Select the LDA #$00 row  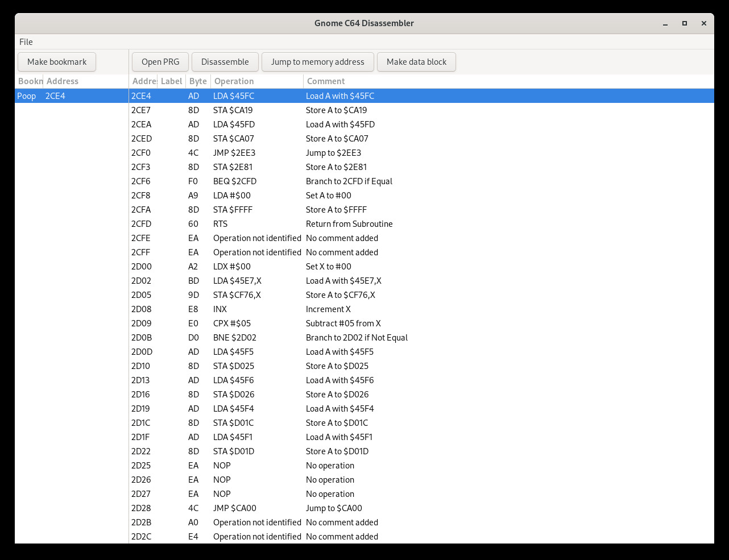coord(421,196)
